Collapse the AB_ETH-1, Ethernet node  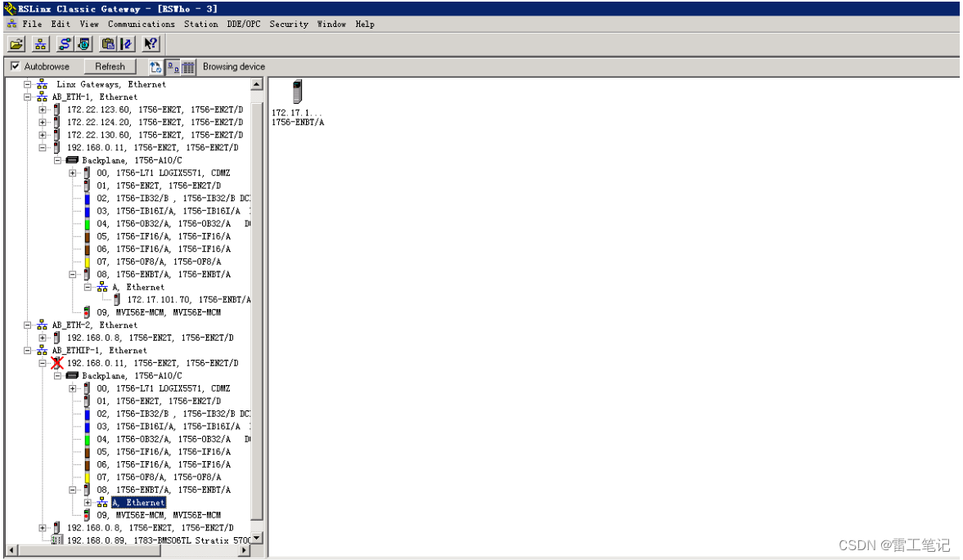[x=27, y=97]
